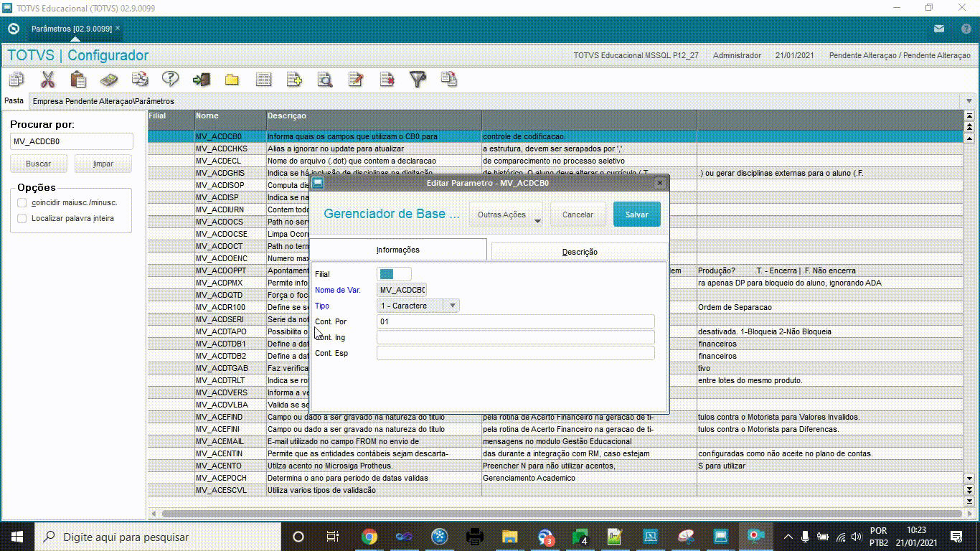This screenshot has height=551, width=980.
Task: Click the printer toolbar icon
Action: pos(140,79)
